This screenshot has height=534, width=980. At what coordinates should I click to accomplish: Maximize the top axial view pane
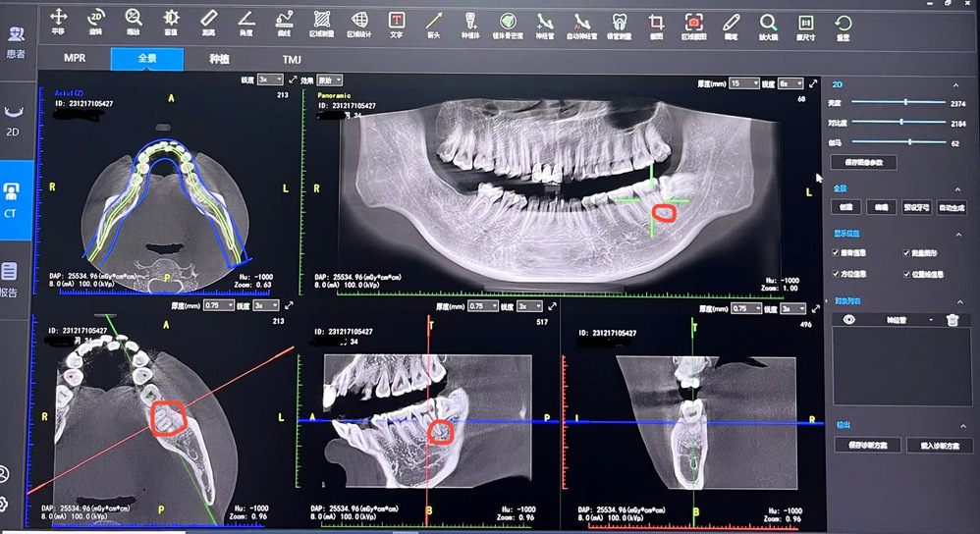[x=293, y=80]
